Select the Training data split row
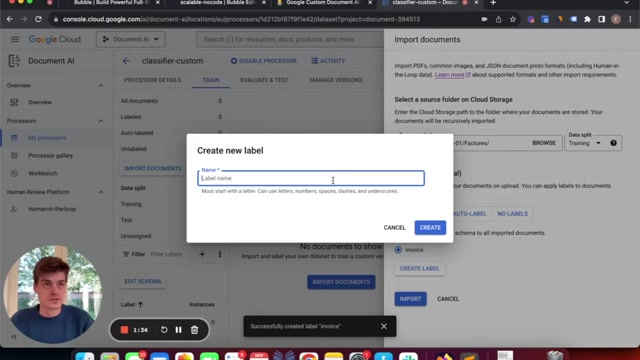Image resolution: width=640 pixels, height=360 pixels. click(152, 204)
